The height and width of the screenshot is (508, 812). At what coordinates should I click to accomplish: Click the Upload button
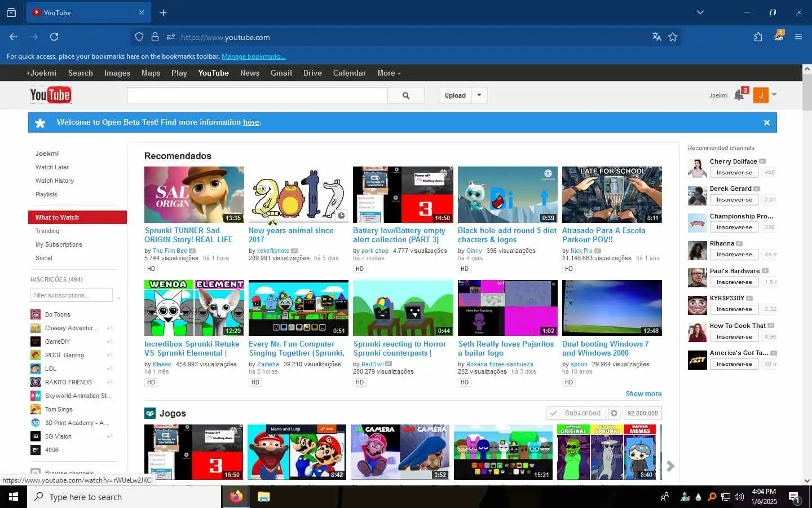(x=455, y=95)
